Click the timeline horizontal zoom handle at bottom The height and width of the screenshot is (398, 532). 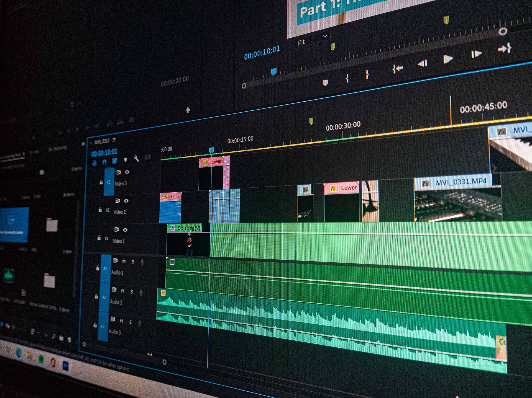click(x=164, y=362)
